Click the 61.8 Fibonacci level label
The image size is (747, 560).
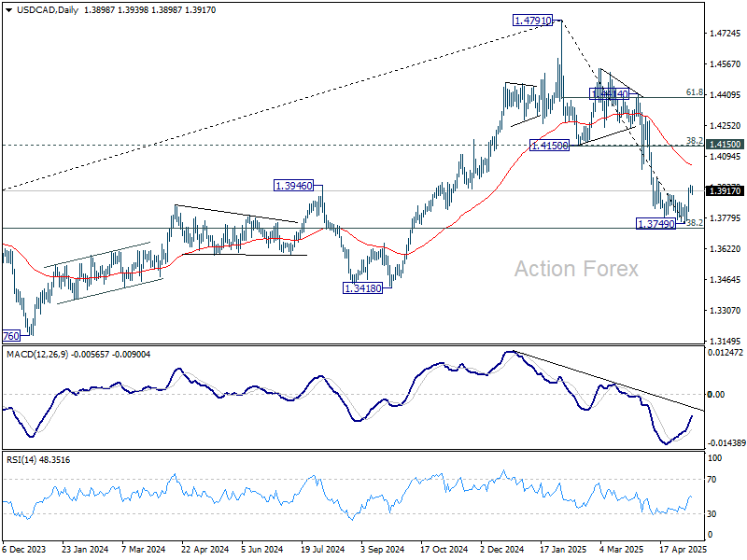coord(694,92)
